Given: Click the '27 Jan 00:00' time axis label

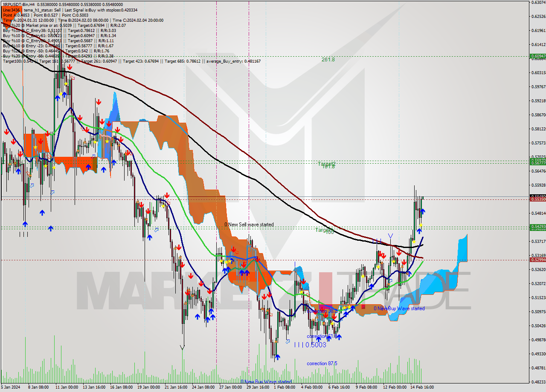Looking at the screenshot, I should pyautogui.click(x=230, y=387).
